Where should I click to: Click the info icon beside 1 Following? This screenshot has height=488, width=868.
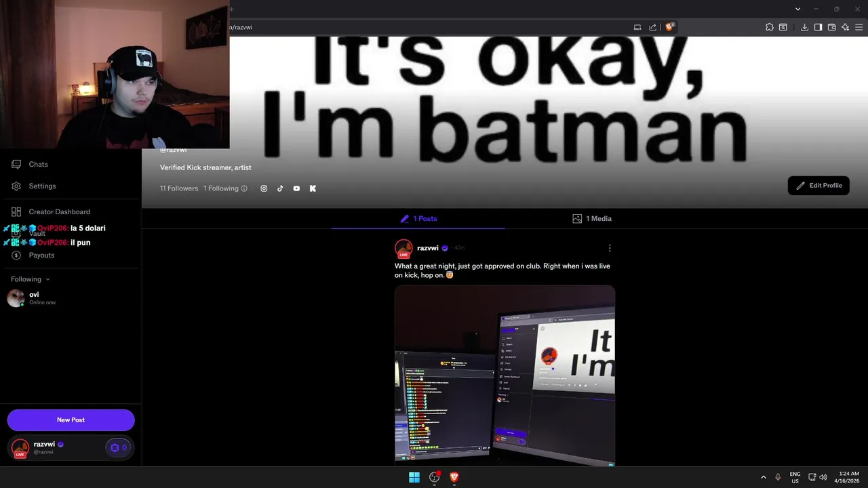click(x=244, y=188)
